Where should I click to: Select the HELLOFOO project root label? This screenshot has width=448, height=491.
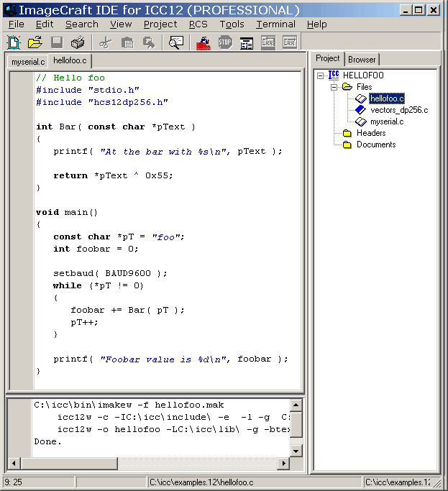(363, 75)
